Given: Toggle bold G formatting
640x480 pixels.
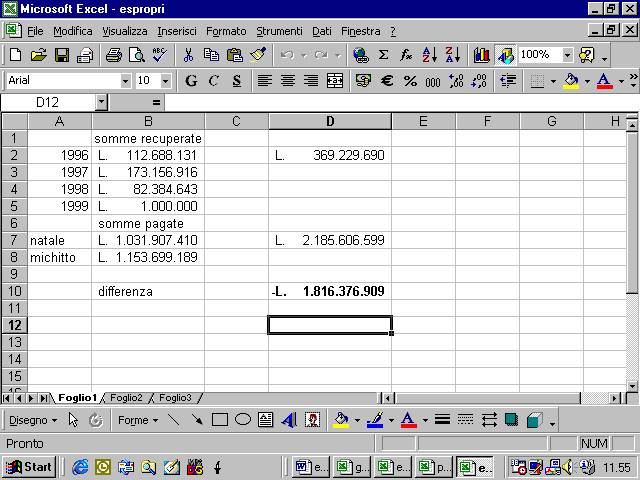Looking at the screenshot, I should [191, 81].
